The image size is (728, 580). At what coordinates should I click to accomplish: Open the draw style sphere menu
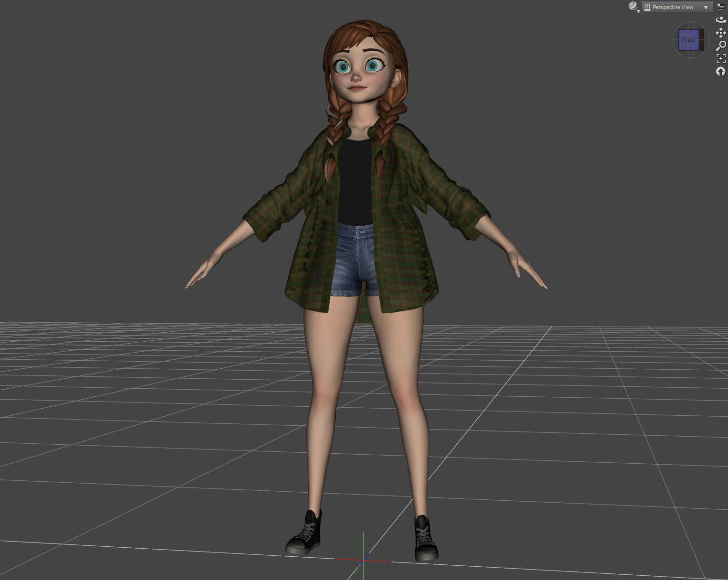[633, 7]
